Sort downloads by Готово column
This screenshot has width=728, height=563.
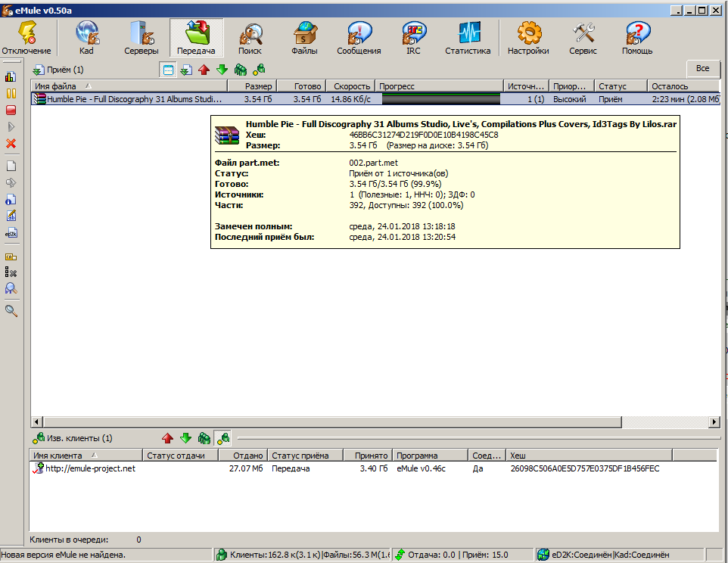tap(302, 86)
